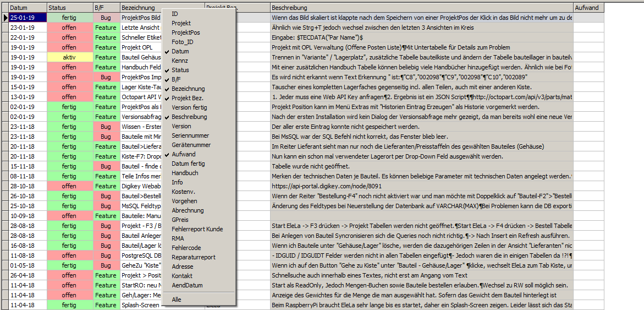This screenshot has height=310, width=644.
Task: Select the yellow 'aktiv' status cell
Action: coord(69,57)
